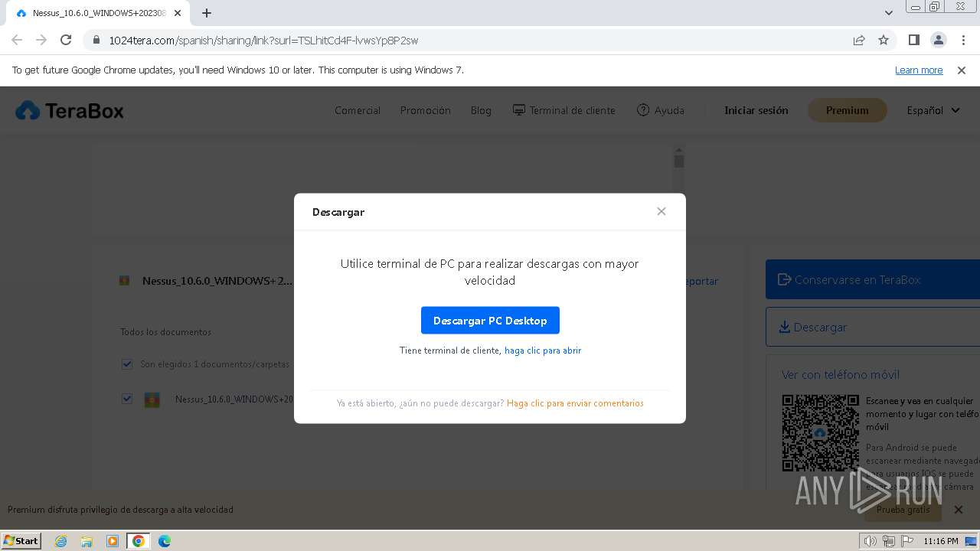
Task: Click the share page icon
Action: 859,40
